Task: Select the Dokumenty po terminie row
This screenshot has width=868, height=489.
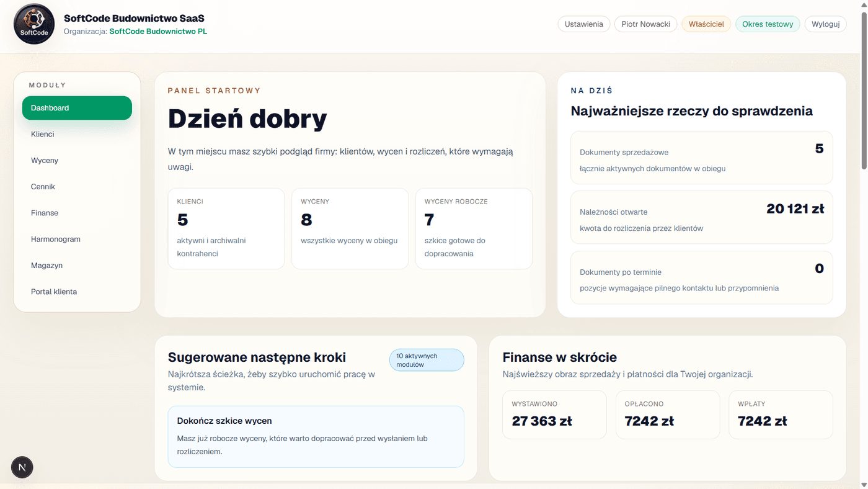Action: point(701,277)
